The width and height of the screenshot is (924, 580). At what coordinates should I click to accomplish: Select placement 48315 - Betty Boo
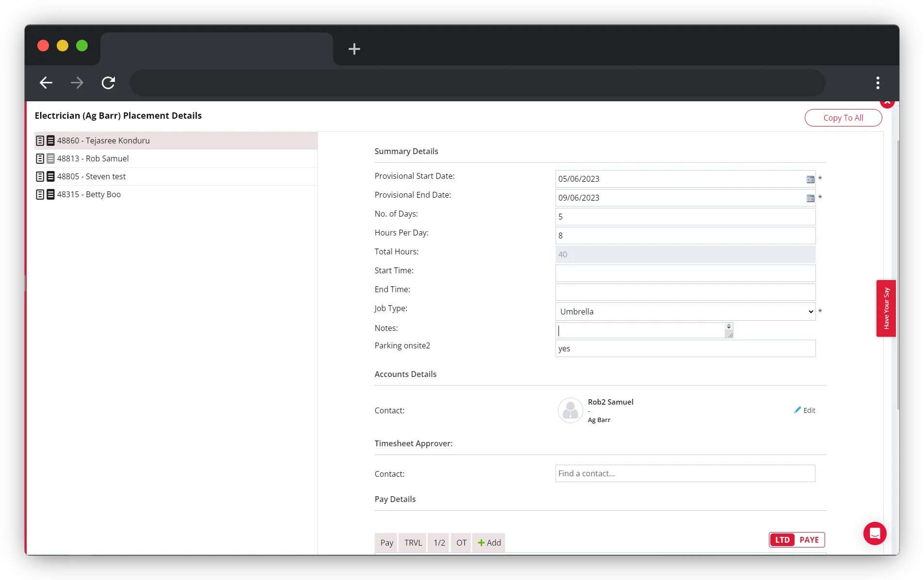pos(176,194)
